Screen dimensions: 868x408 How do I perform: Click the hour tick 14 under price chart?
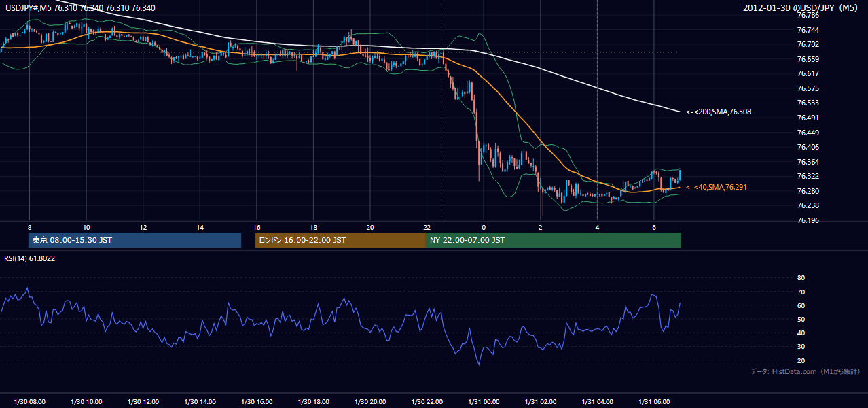point(200,227)
